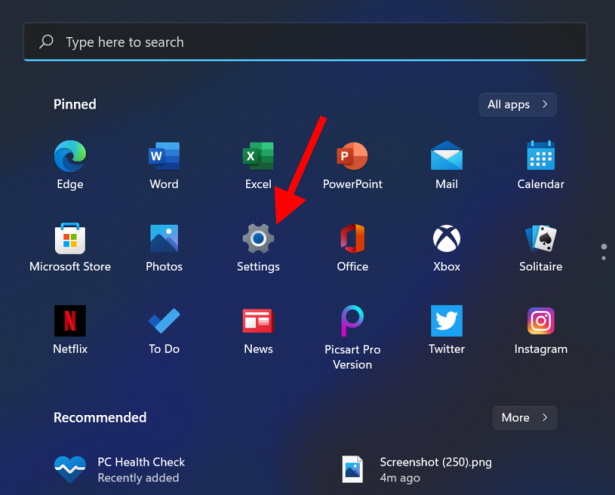615x495 pixels.
Task: Click the All apps button
Action: pos(518,104)
